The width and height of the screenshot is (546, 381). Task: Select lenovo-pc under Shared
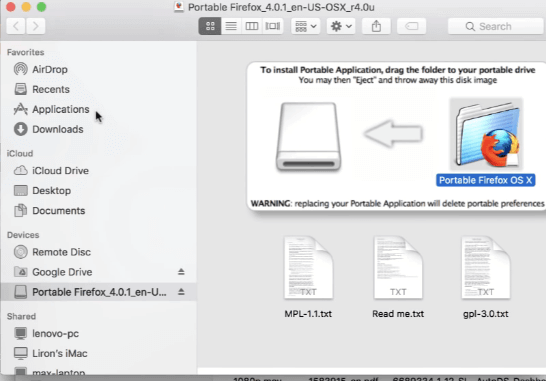point(98,334)
